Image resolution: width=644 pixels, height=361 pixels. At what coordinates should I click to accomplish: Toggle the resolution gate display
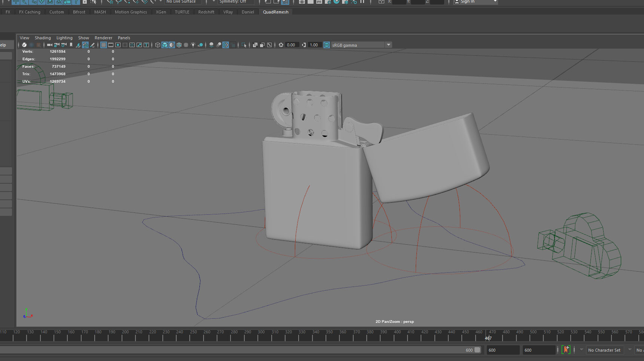pyautogui.click(x=118, y=45)
